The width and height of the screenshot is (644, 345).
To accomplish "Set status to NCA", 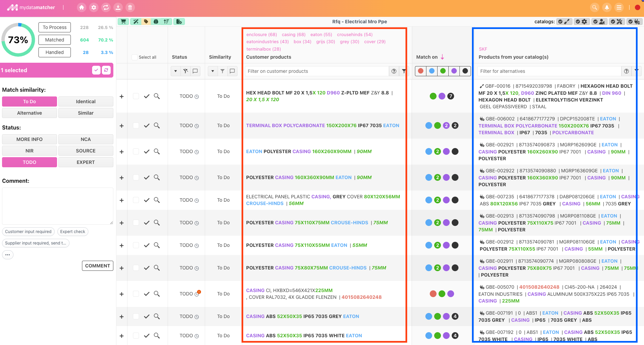I will pos(86,139).
